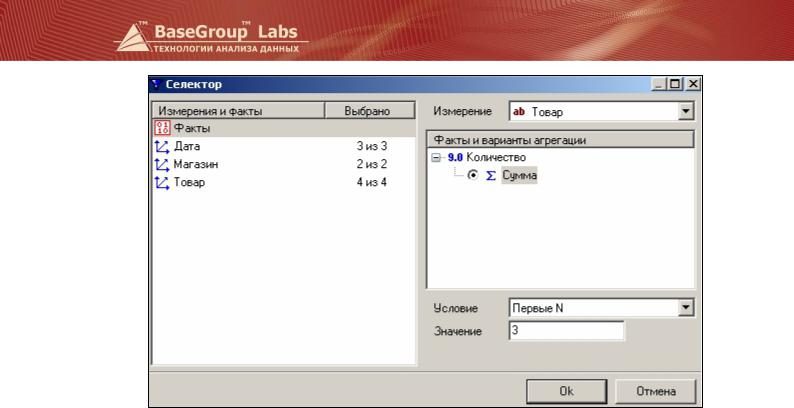
Task: Click the Значение input field
Action: pyautogui.click(x=567, y=331)
